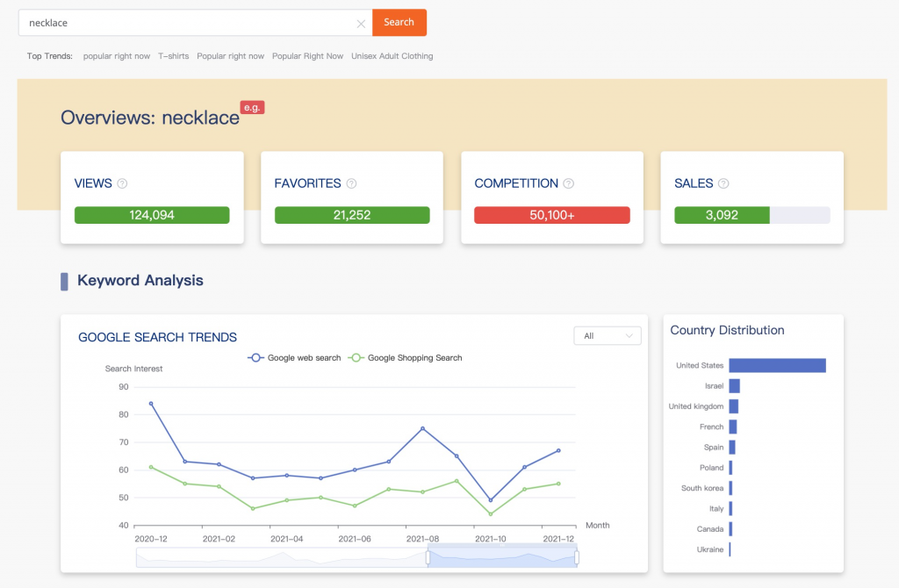This screenshot has height=588, width=899.
Task: Click the green Google Shopping Search legend marker
Action: tap(356, 357)
